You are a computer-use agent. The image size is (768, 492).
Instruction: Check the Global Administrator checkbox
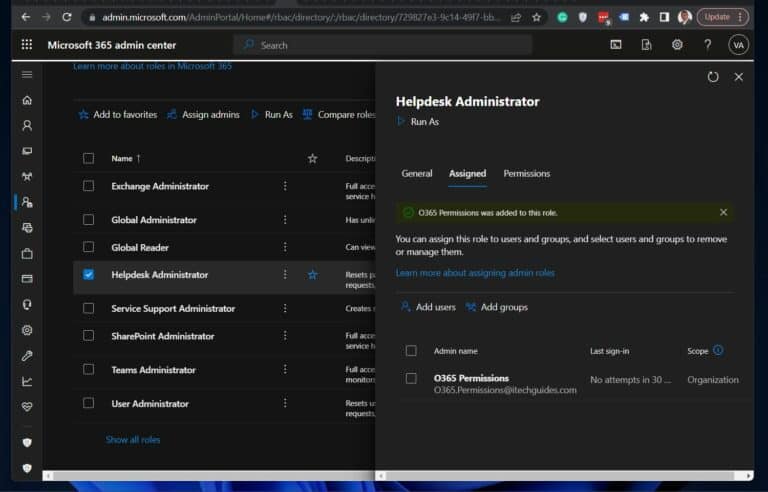coord(88,219)
